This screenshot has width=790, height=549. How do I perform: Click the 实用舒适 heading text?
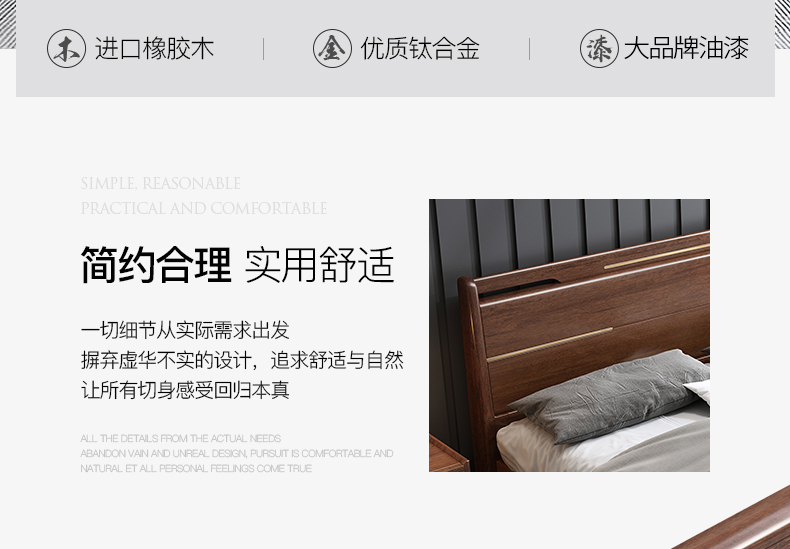(x=319, y=265)
